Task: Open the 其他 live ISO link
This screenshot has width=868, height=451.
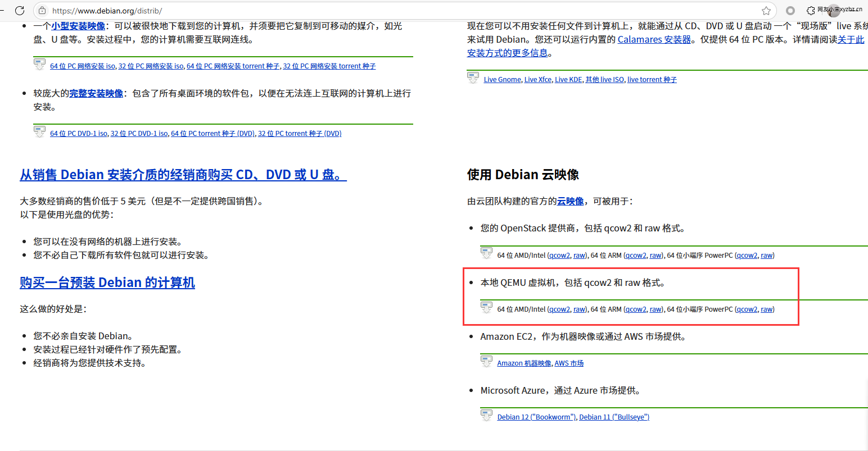Action: [605, 80]
